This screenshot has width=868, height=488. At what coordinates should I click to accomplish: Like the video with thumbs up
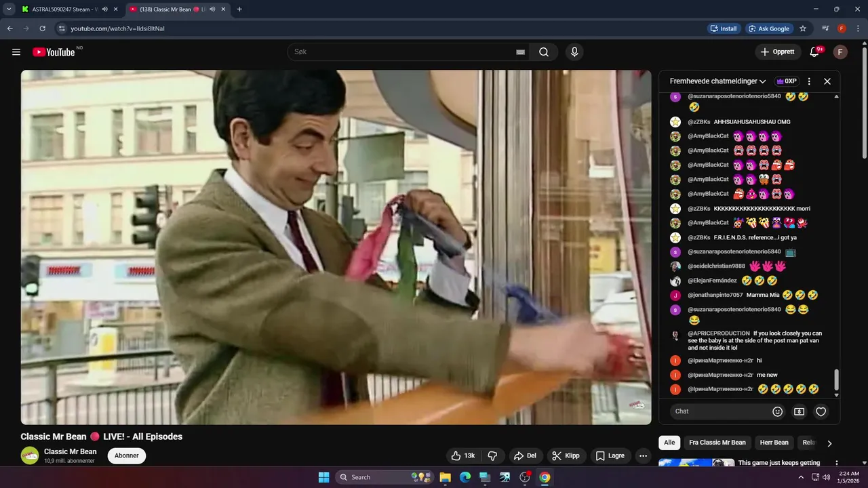pyautogui.click(x=464, y=455)
